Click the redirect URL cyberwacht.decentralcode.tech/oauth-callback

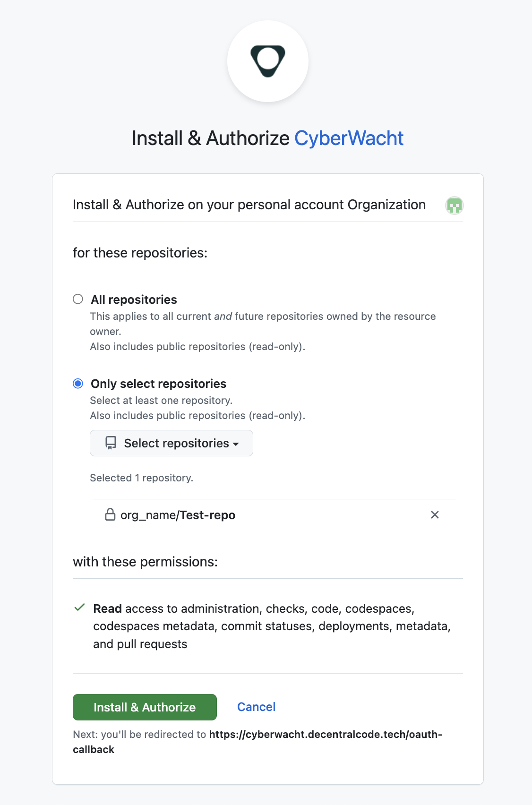click(326, 735)
